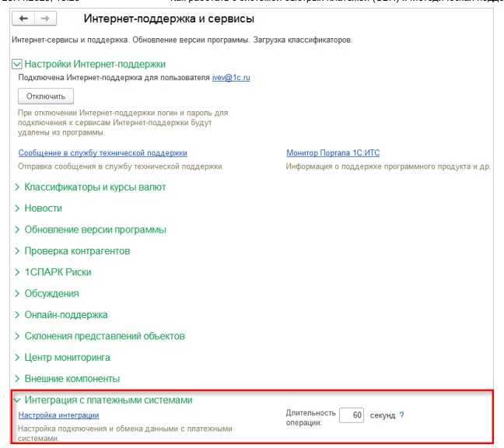Click Информация о поддержке программного продукта text
The height and width of the screenshot is (448, 504).
pyautogui.click(x=388, y=166)
